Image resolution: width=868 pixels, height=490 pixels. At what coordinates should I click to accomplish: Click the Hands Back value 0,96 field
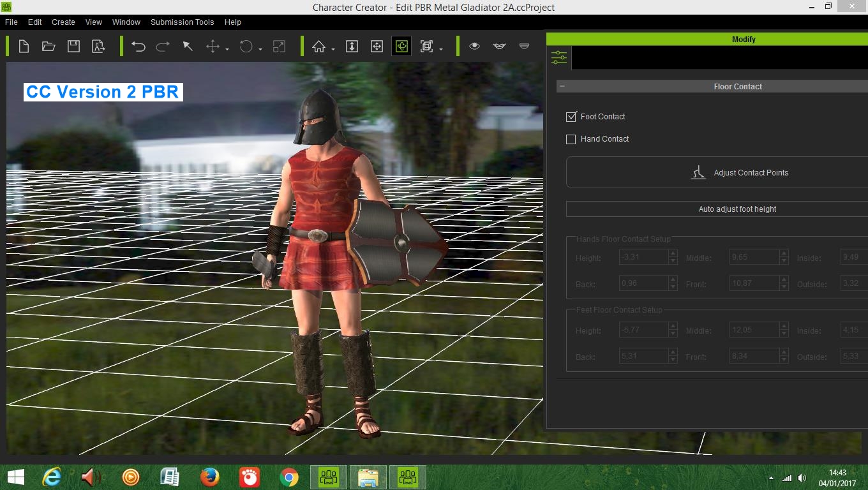(643, 283)
